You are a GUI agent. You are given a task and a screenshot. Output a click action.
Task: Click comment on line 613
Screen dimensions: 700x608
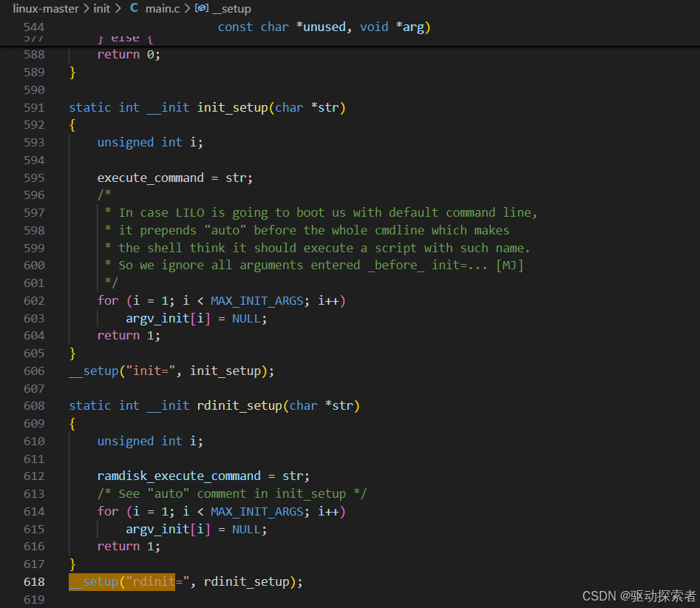[232, 493]
